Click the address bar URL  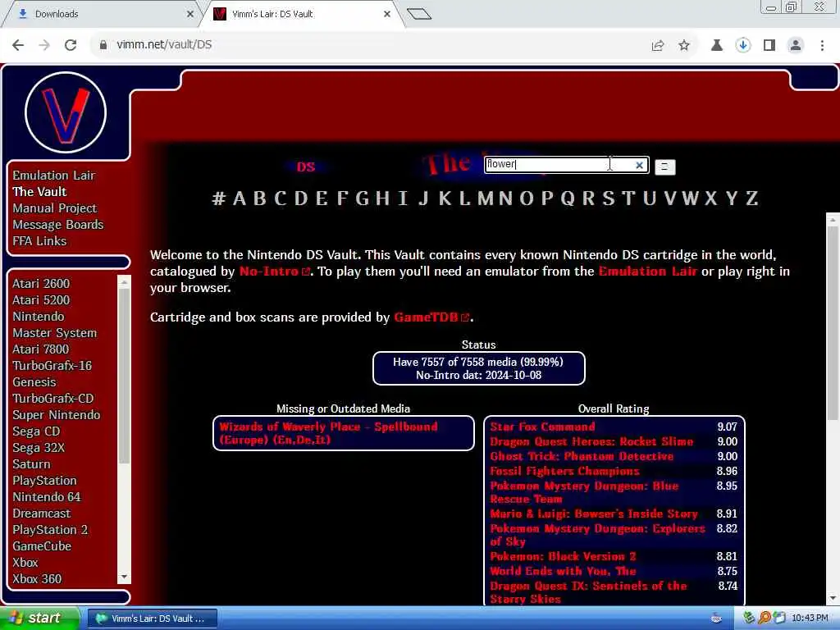point(164,45)
